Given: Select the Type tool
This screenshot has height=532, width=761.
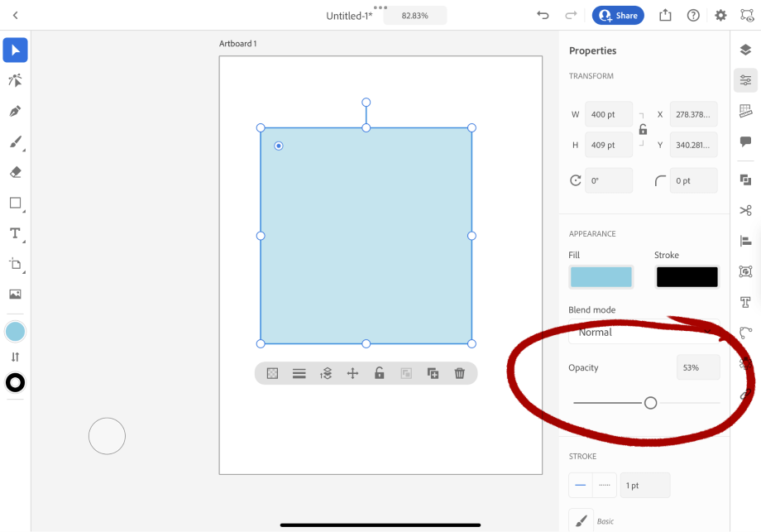Looking at the screenshot, I should click(15, 233).
